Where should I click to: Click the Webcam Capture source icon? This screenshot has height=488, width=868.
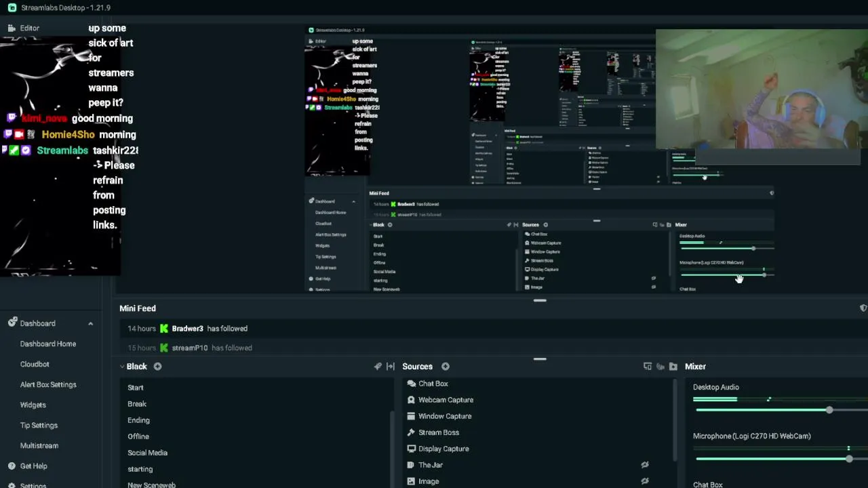pos(411,400)
